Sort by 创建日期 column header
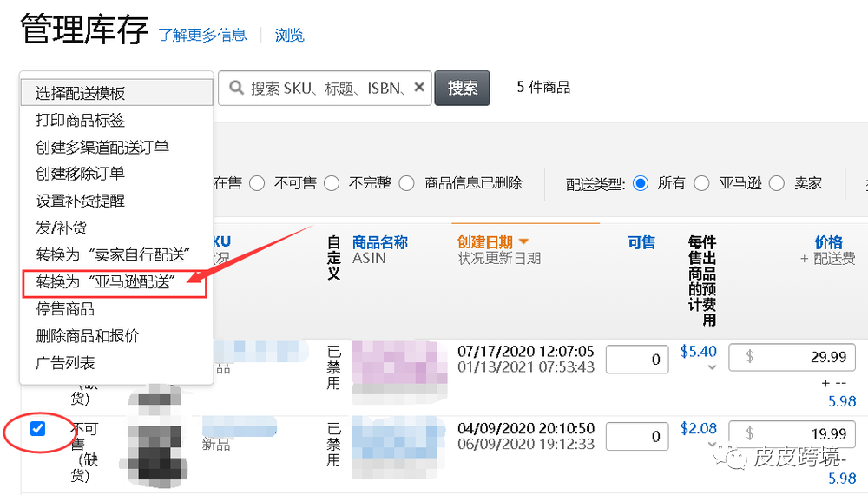This screenshot has height=495, width=868. (x=485, y=242)
